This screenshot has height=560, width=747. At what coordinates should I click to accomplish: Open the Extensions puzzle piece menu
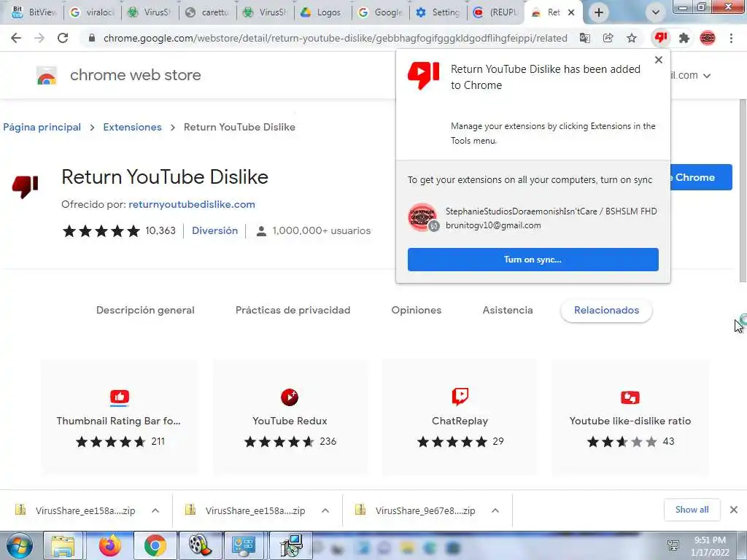[684, 38]
